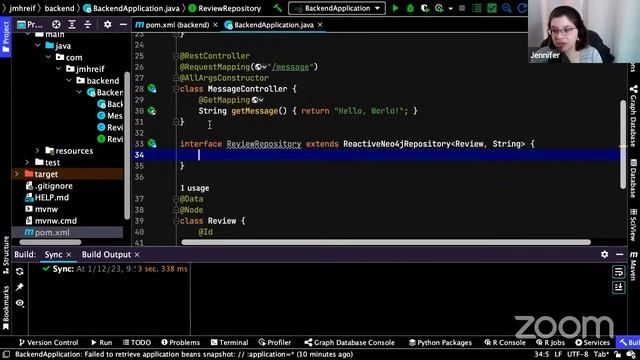Collapse the backend package node

[69, 80]
